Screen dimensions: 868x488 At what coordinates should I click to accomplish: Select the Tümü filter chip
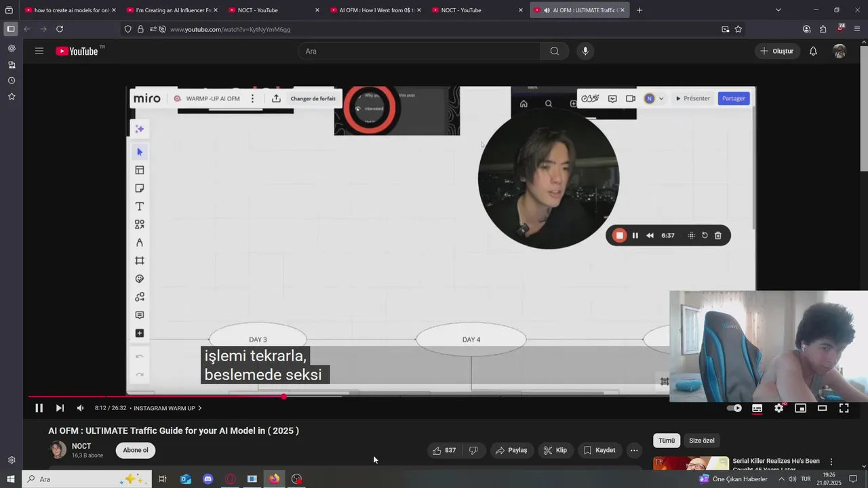(667, 441)
